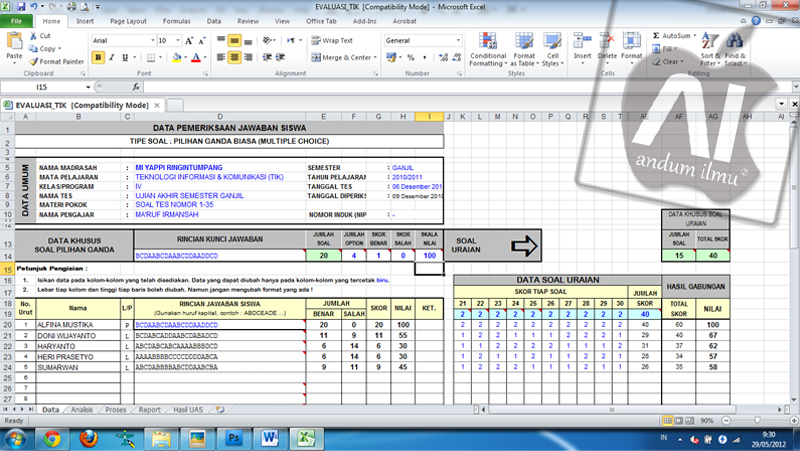Click the Save icon in Quick Access

(21, 7)
